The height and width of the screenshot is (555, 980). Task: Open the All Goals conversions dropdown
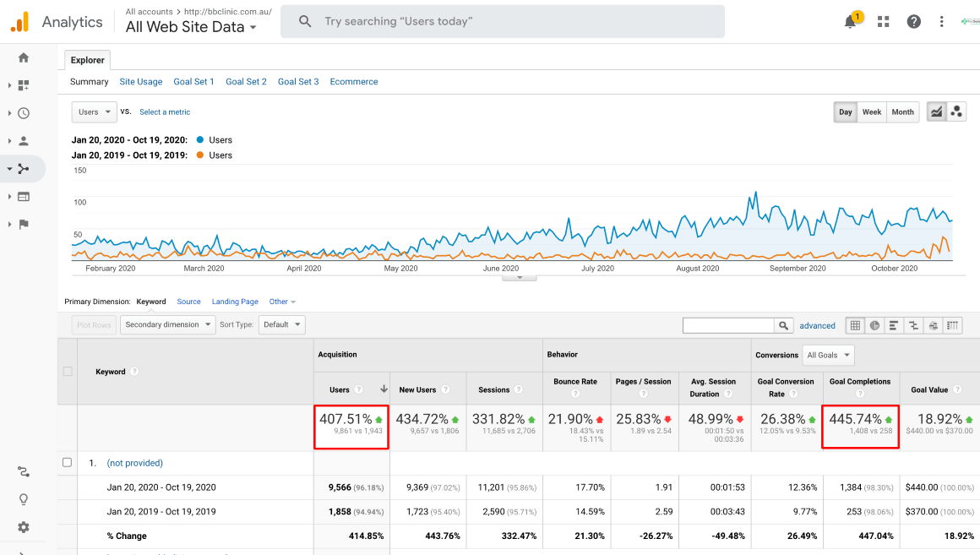827,355
